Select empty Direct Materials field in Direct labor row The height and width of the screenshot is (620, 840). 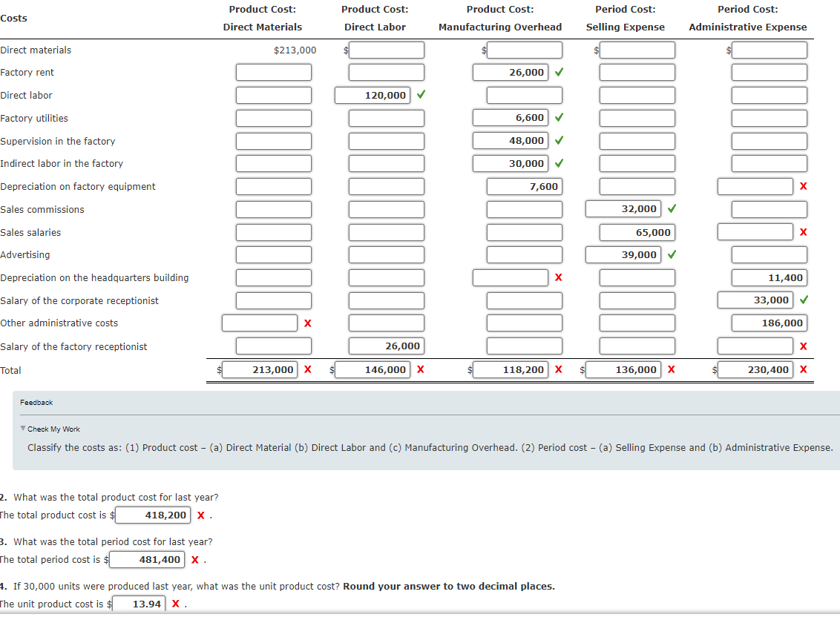[x=274, y=96]
